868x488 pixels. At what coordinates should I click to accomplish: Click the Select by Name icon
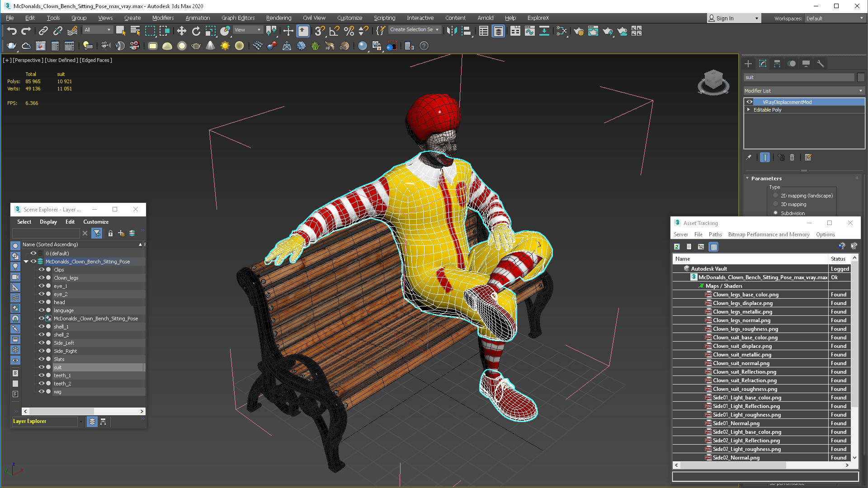135,31
